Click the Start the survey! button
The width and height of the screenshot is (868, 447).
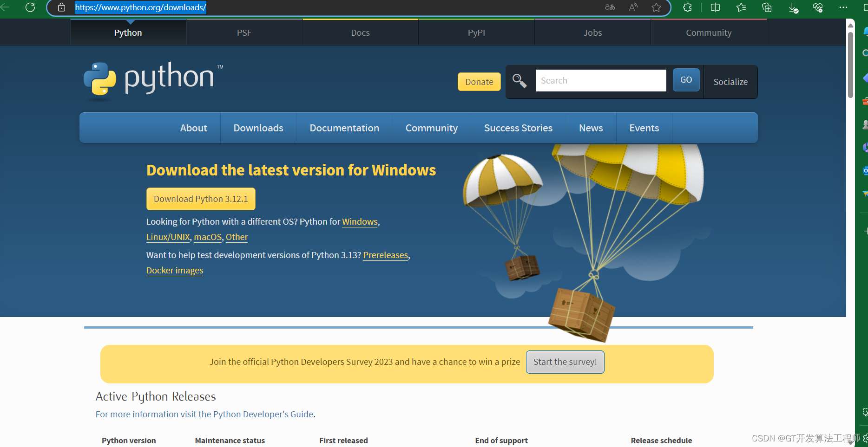click(x=565, y=362)
